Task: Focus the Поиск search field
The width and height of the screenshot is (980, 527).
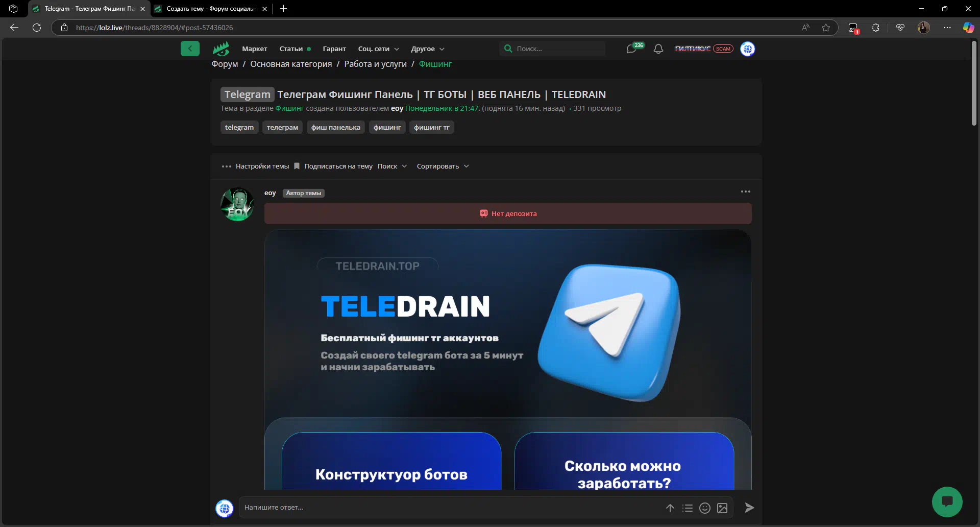Action: 552,49
